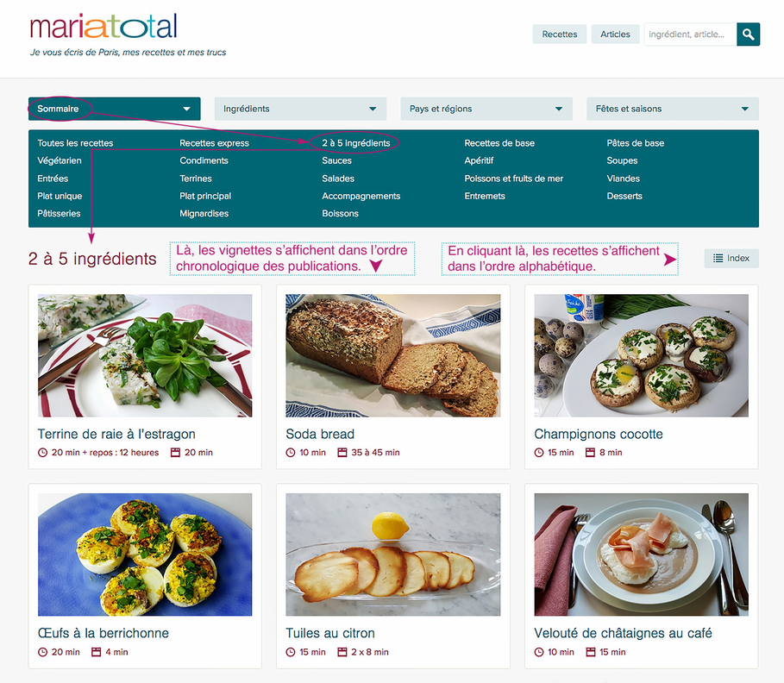Click the Index list icon
Viewport: 784px width, 683px height.
(x=718, y=258)
